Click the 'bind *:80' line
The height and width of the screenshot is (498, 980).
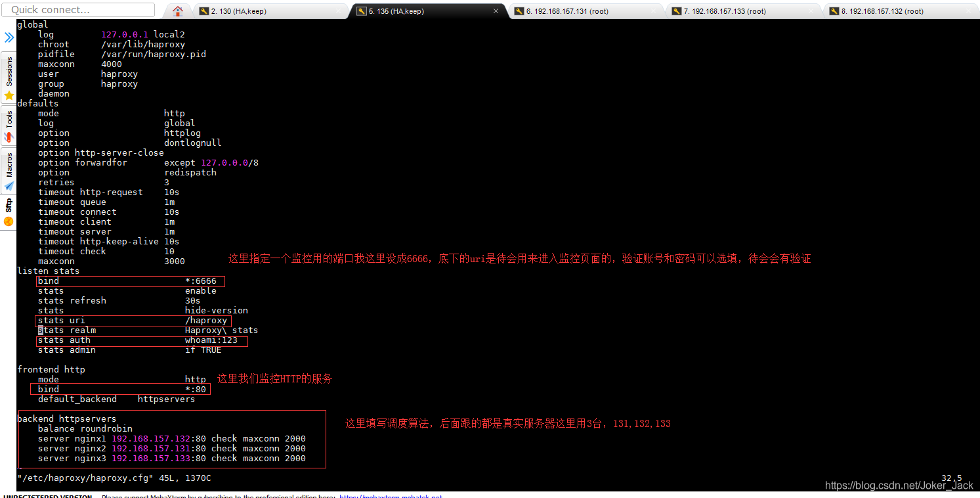[x=122, y=389]
